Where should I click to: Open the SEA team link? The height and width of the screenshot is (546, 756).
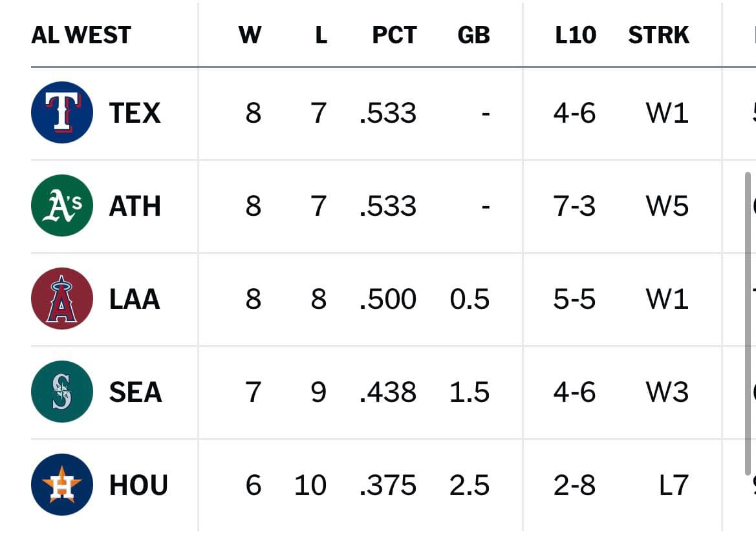135,392
